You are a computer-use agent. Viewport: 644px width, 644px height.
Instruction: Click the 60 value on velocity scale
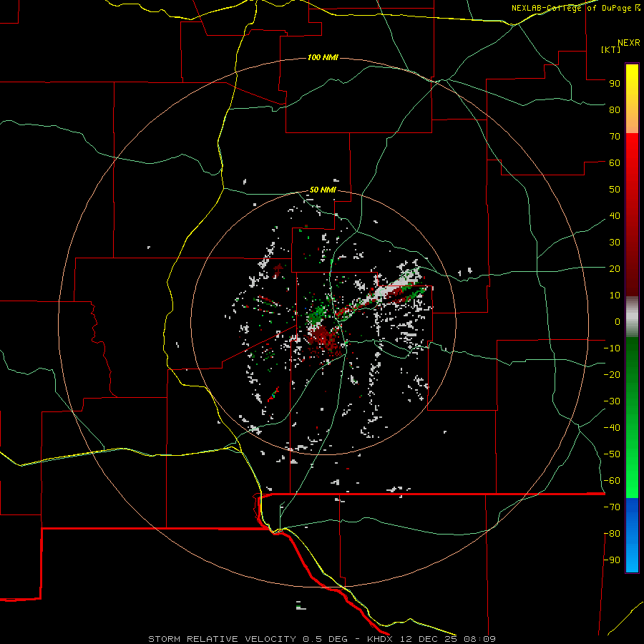(x=615, y=162)
